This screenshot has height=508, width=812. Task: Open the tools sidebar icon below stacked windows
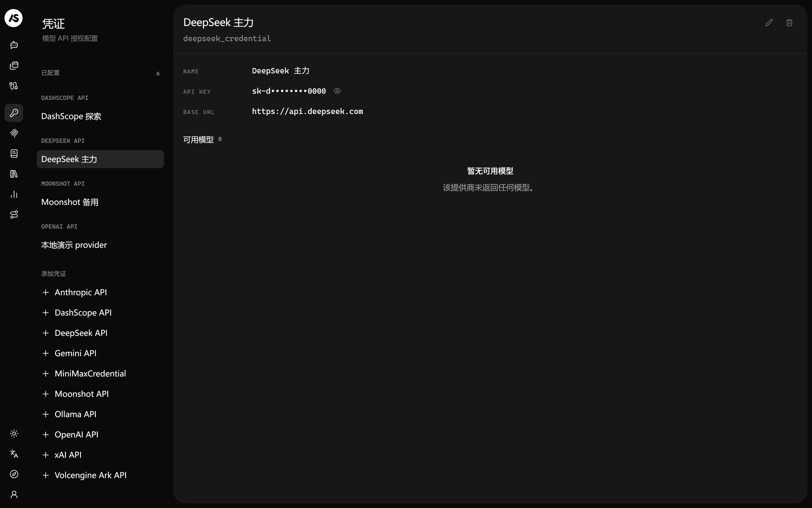click(14, 86)
